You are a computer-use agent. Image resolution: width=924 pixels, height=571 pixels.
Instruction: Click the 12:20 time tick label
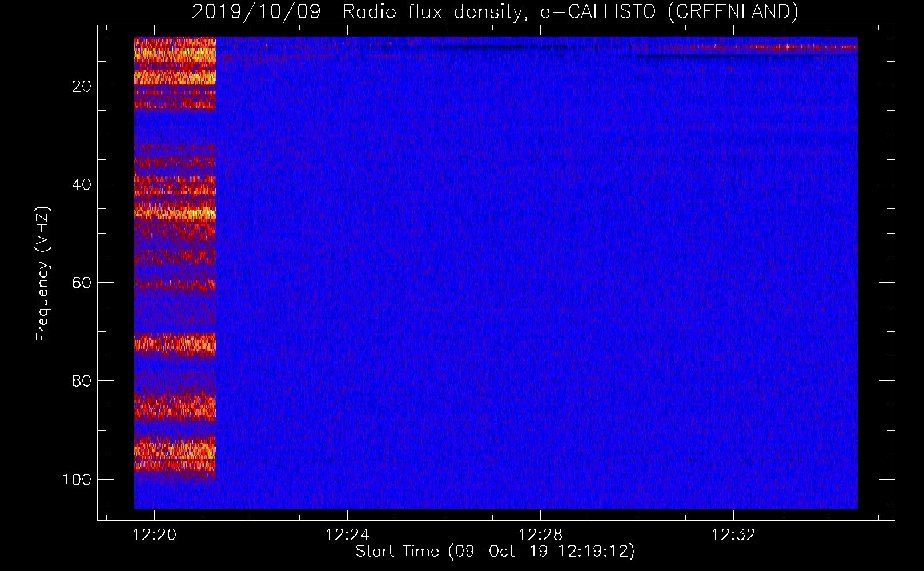[x=155, y=535]
